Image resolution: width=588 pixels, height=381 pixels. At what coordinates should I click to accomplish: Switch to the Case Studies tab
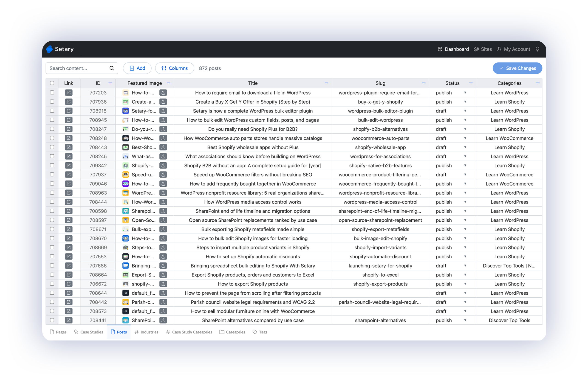pyautogui.click(x=88, y=332)
